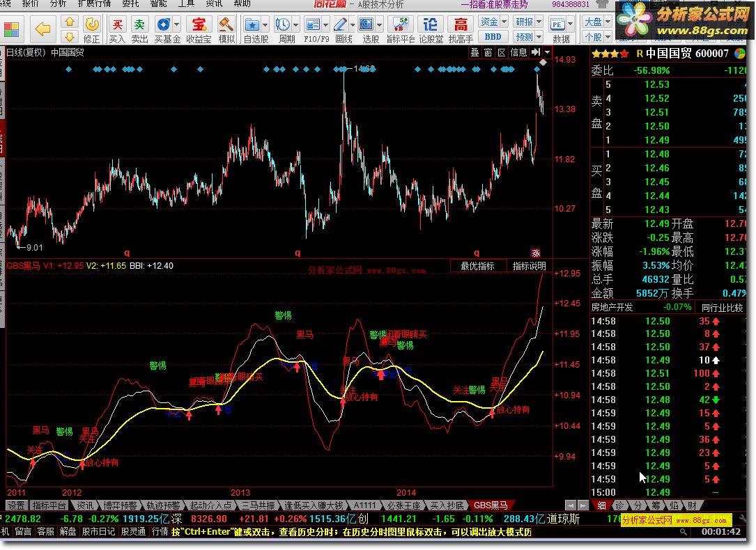Select the 必涨王座 indicator tab
756x550 pixels.
click(403, 505)
